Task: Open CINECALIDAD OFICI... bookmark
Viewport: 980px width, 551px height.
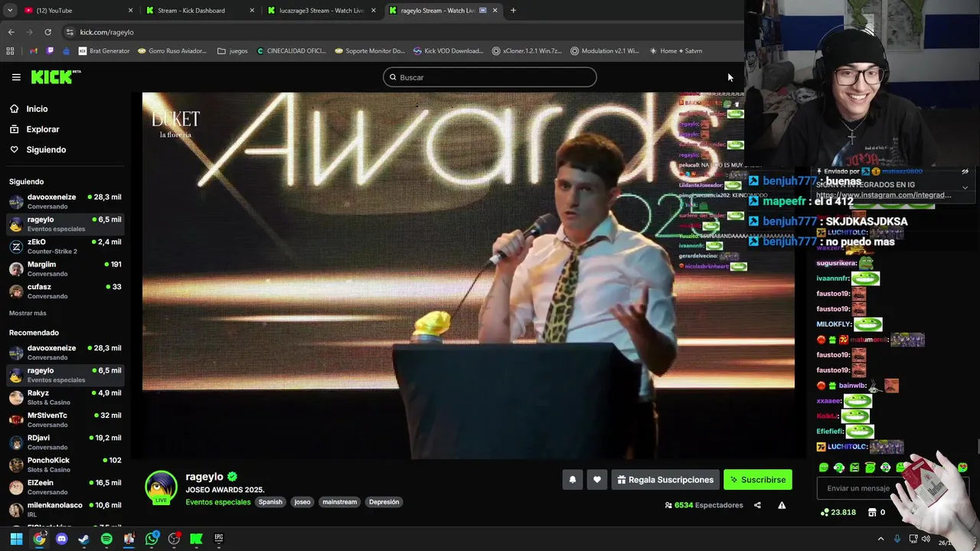Action: (x=292, y=51)
